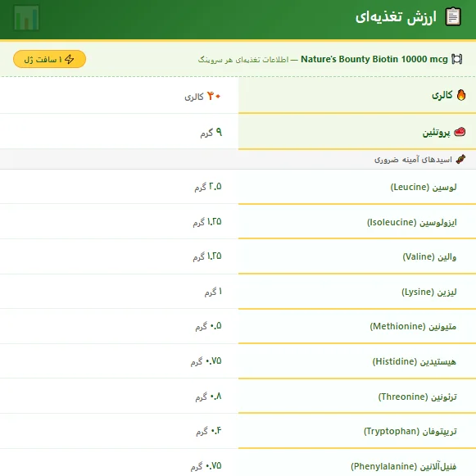The height and width of the screenshot is (476, 476).
Task: Select the Methionine amino acid row
Action: click(238, 326)
